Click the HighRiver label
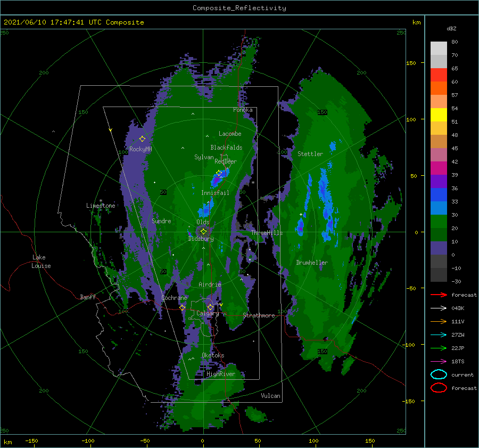Screen dimensions: 479x448 [221, 374]
